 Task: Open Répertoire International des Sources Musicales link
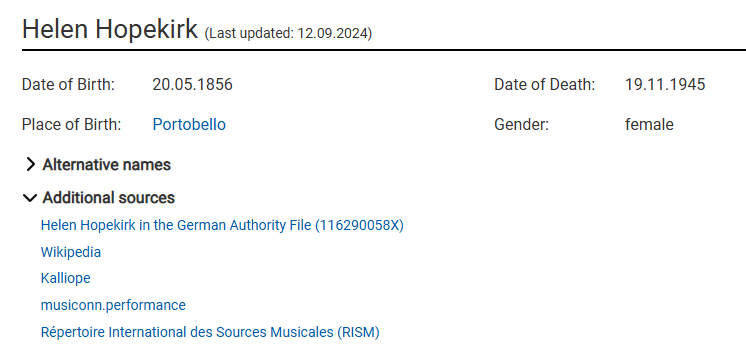tap(210, 332)
